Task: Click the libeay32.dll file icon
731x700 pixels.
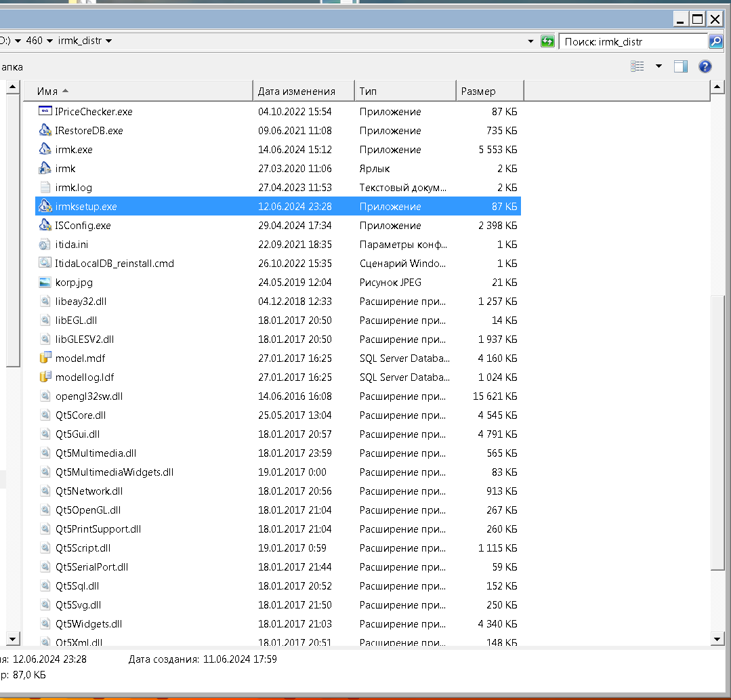Action: point(45,302)
